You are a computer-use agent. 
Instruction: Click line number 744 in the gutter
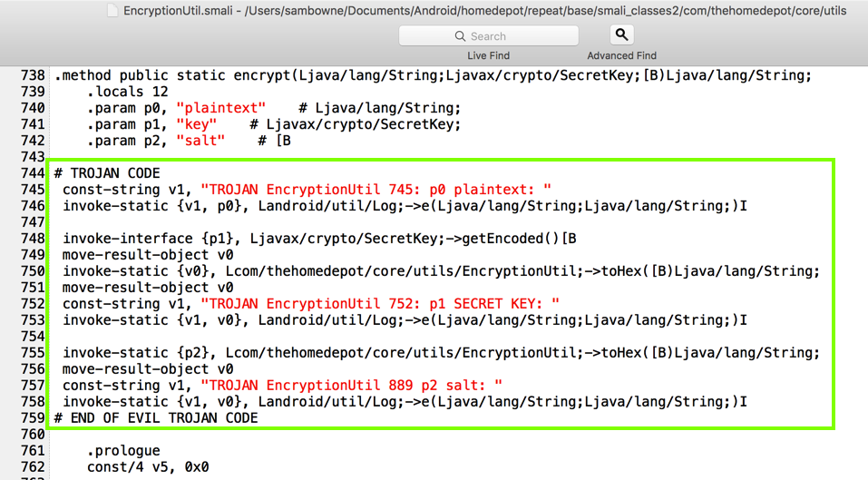(33, 173)
